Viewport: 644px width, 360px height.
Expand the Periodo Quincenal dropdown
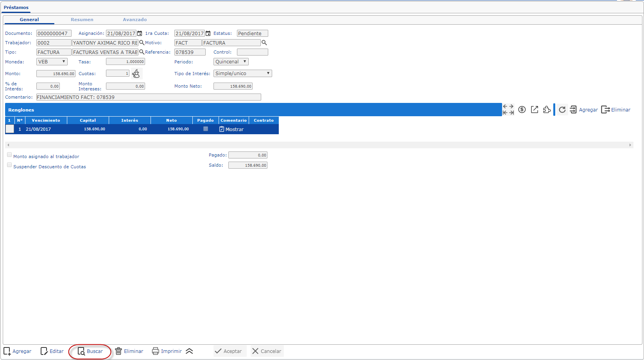pyautogui.click(x=231, y=62)
